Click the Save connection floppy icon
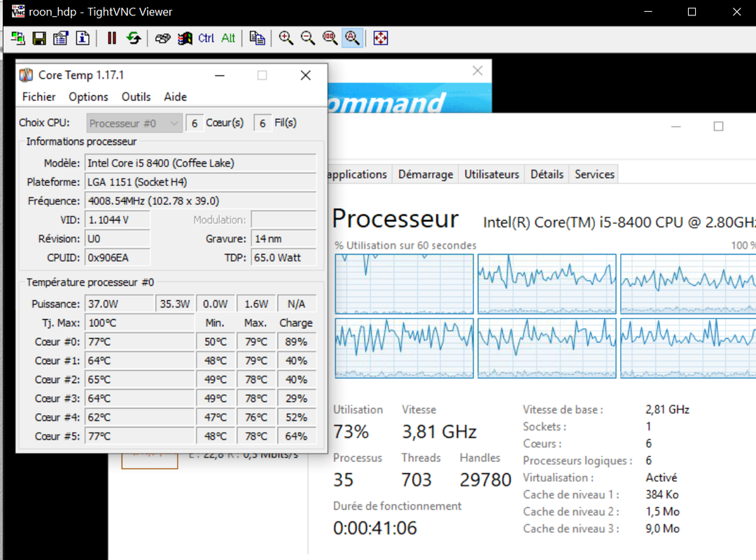The height and width of the screenshot is (560, 756). pyautogui.click(x=39, y=38)
